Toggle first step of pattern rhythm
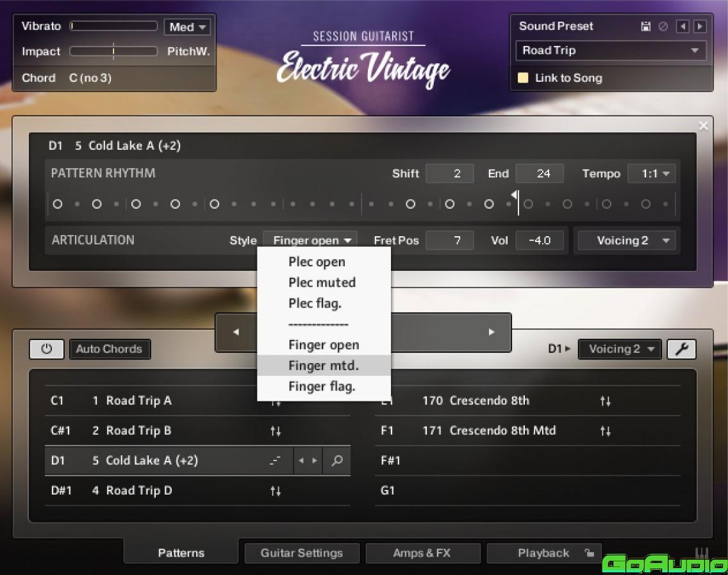This screenshot has width=728, height=575. (58, 204)
